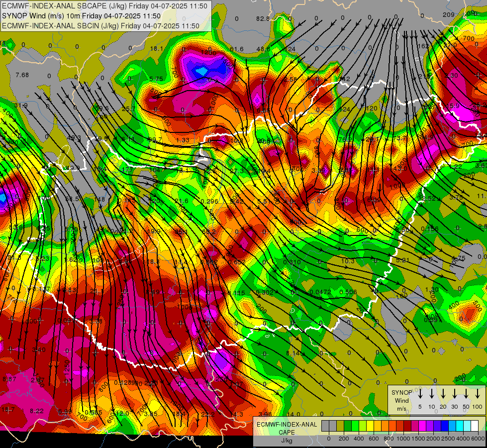487x448 pixels.
Task: Click the '82.8' value on the map
Action: (263, 18)
